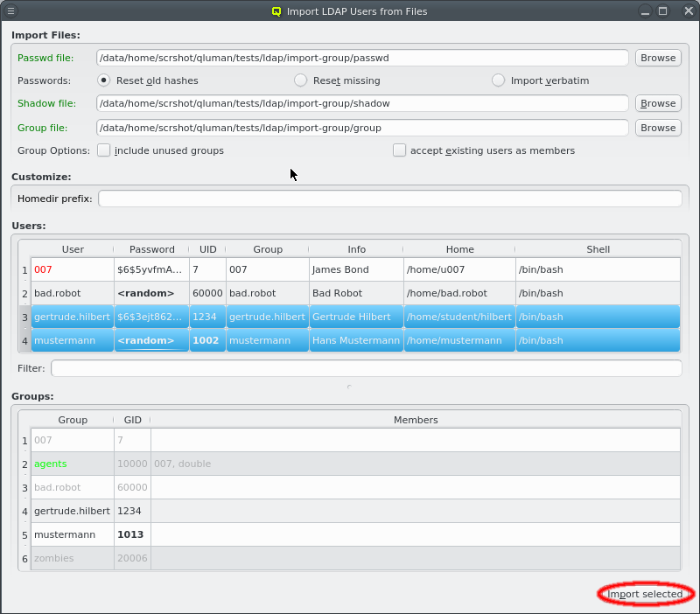The height and width of the screenshot is (614, 700).
Task: Click the Import selected button
Action: pyautogui.click(x=645, y=594)
